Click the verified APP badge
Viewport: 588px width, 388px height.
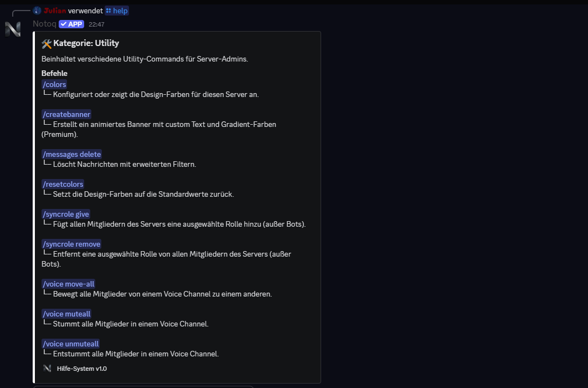71,24
